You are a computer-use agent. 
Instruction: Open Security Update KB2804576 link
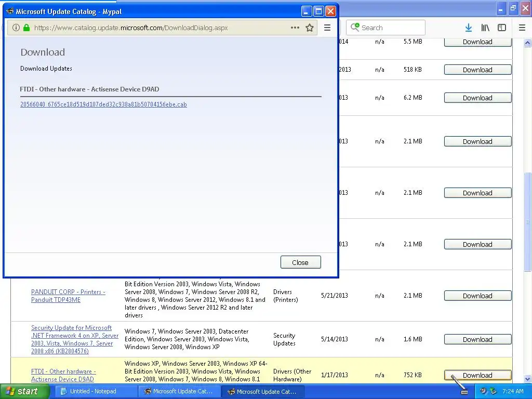click(x=75, y=339)
